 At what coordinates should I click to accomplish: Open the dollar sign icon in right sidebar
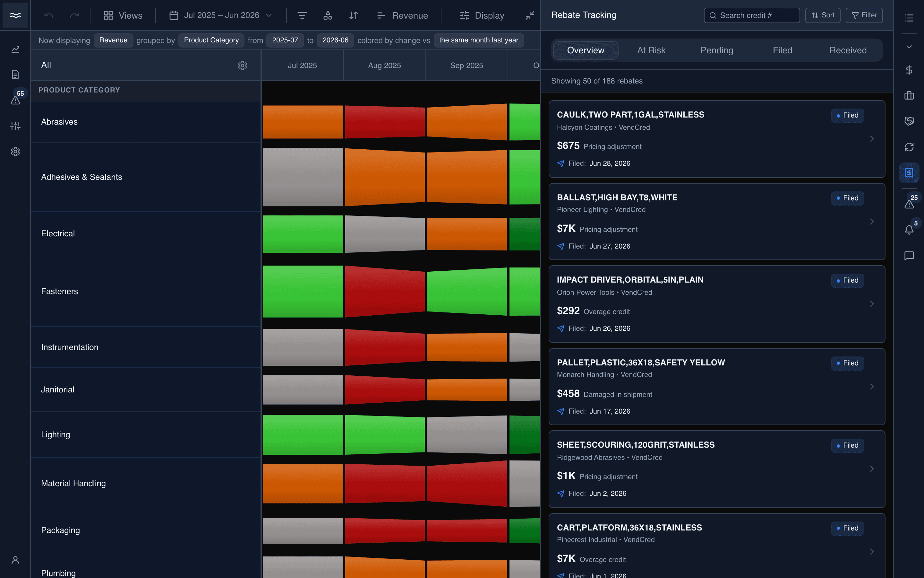pos(909,70)
